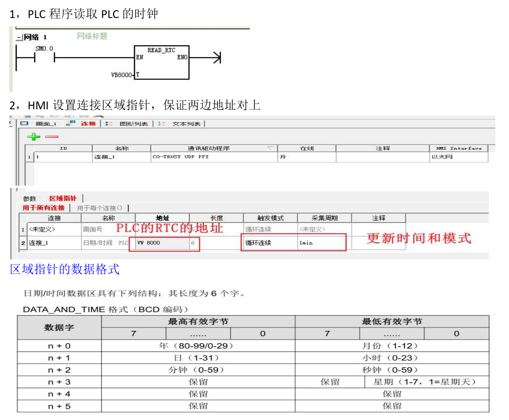Click the CO-TRUST UDP PPI driver cell
509x420 pixels.
214,157
